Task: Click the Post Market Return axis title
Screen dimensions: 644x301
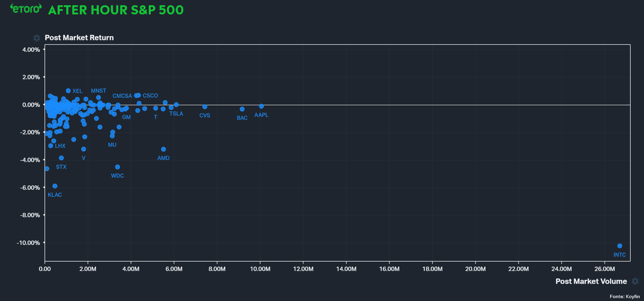Action: click(79, 38)
